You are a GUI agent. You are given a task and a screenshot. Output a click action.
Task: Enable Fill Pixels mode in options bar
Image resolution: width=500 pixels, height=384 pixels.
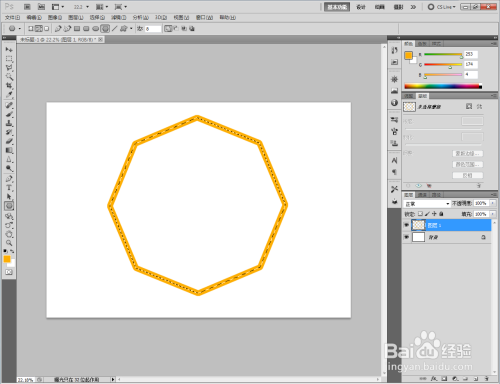pyautogui.click(x=47, y=29)
